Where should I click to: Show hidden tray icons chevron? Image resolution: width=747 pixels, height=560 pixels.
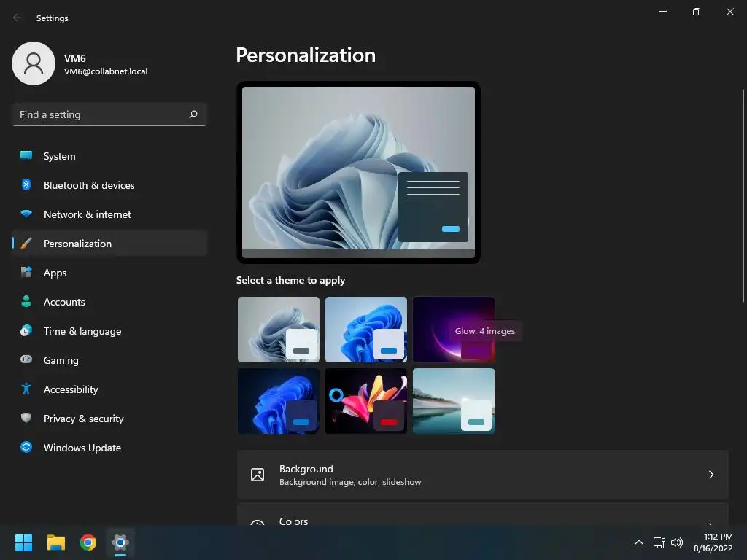click(x=639, y=542)
